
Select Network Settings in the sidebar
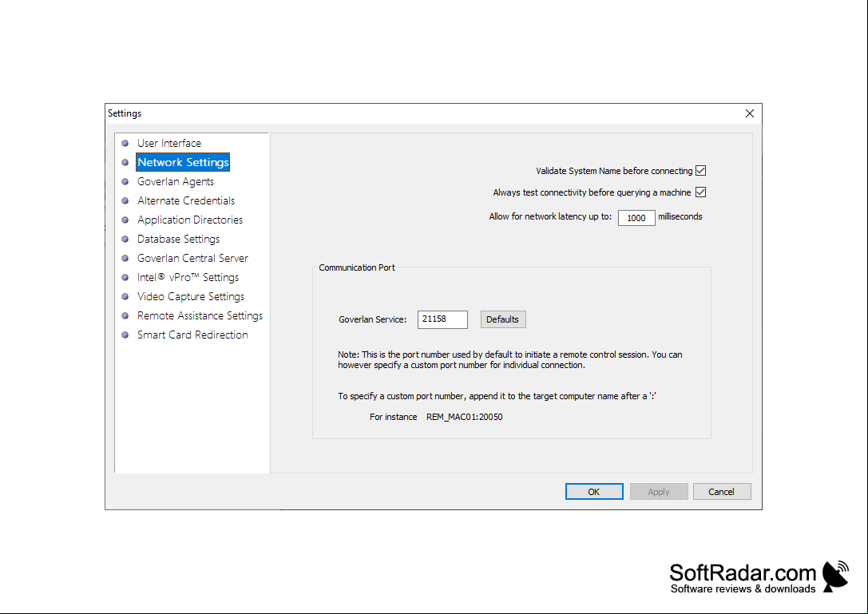point(183,162)
